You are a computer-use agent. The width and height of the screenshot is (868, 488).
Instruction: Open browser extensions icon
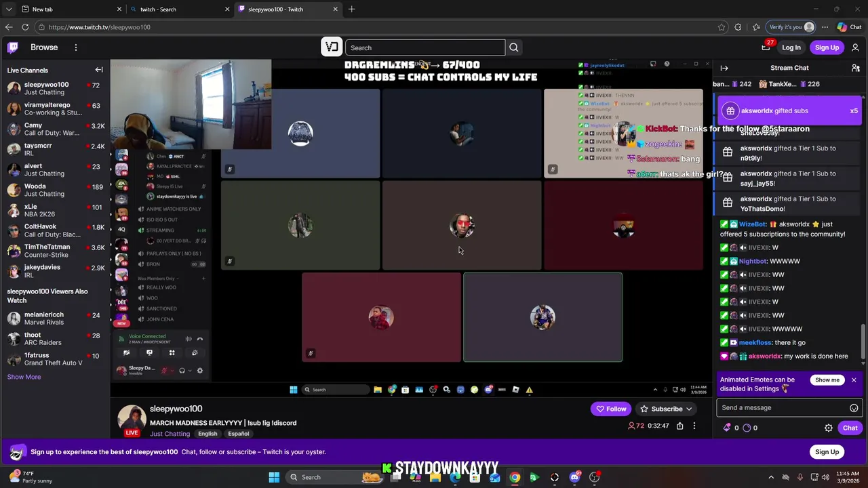tap(738, 27)
